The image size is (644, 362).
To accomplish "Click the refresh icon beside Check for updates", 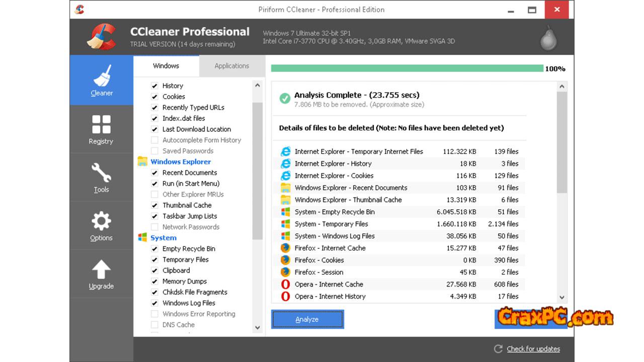I will pos(498,349).
